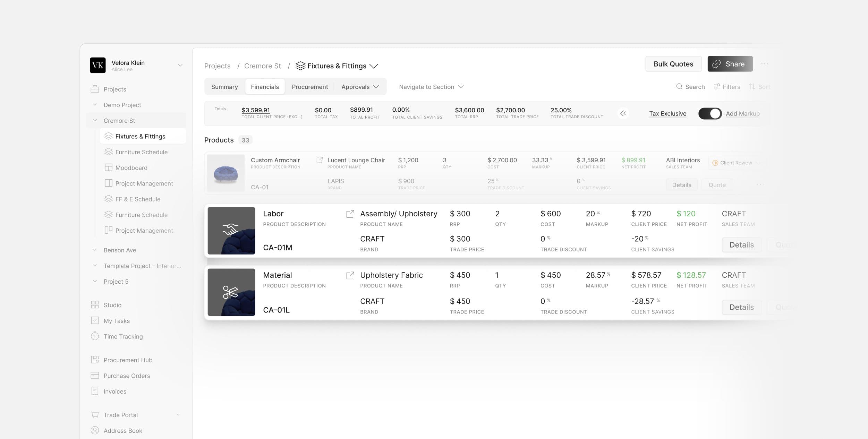Click the Invoices sidebar icon
This screenshot has height=439, width=868.
94,391
